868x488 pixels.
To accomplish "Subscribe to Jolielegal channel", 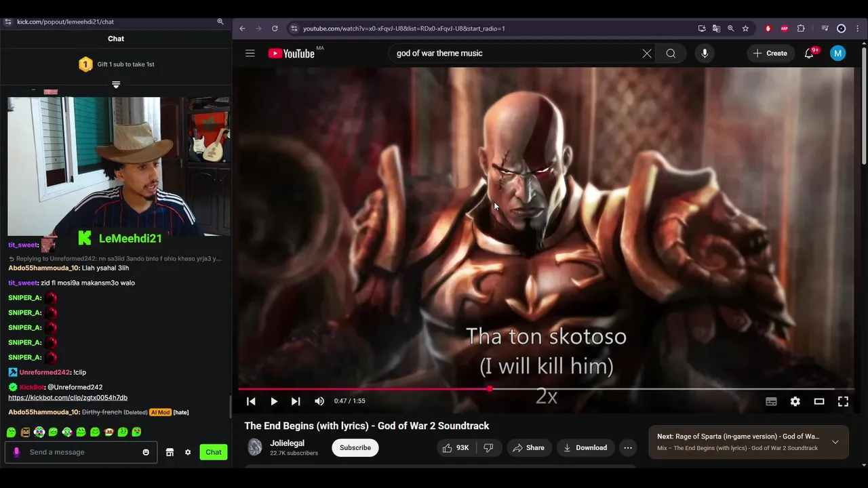I will click(355, 447).
